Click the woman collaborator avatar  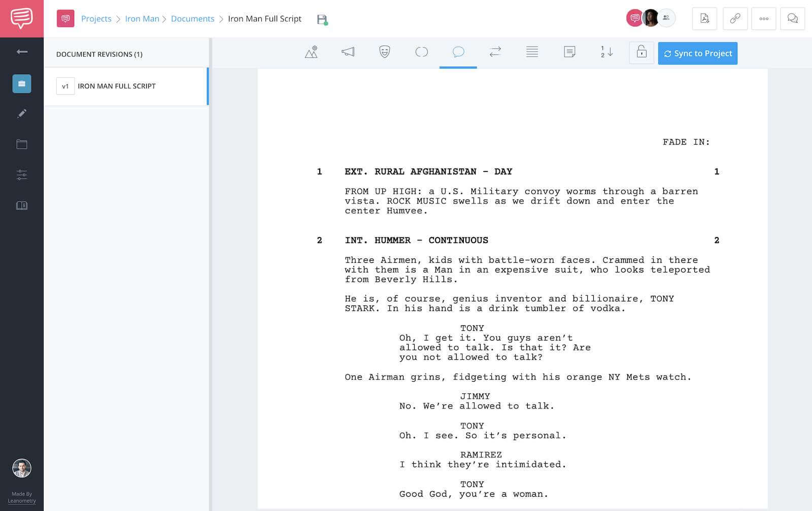pos(650,18)
